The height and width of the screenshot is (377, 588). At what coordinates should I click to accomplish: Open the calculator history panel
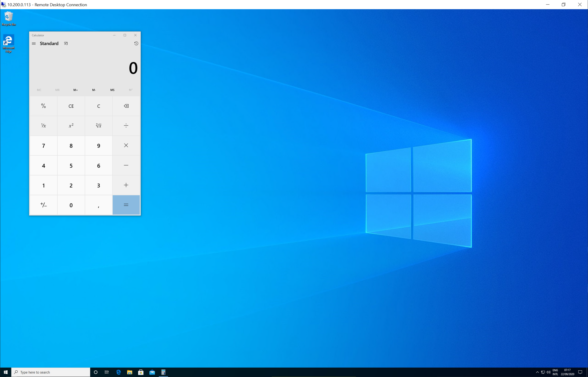(136, 43)
